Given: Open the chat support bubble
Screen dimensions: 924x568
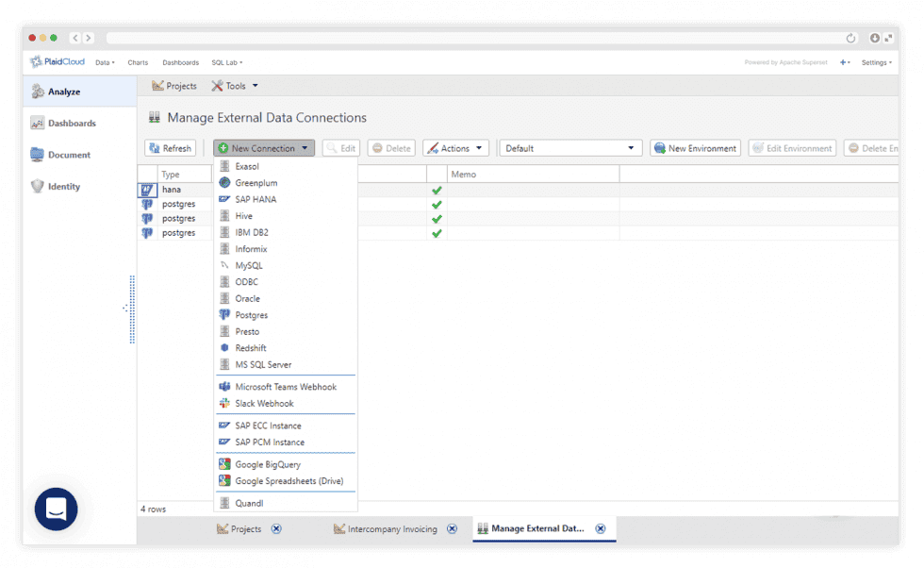Looking at the screenshot, I should click(x=56, y=509).
